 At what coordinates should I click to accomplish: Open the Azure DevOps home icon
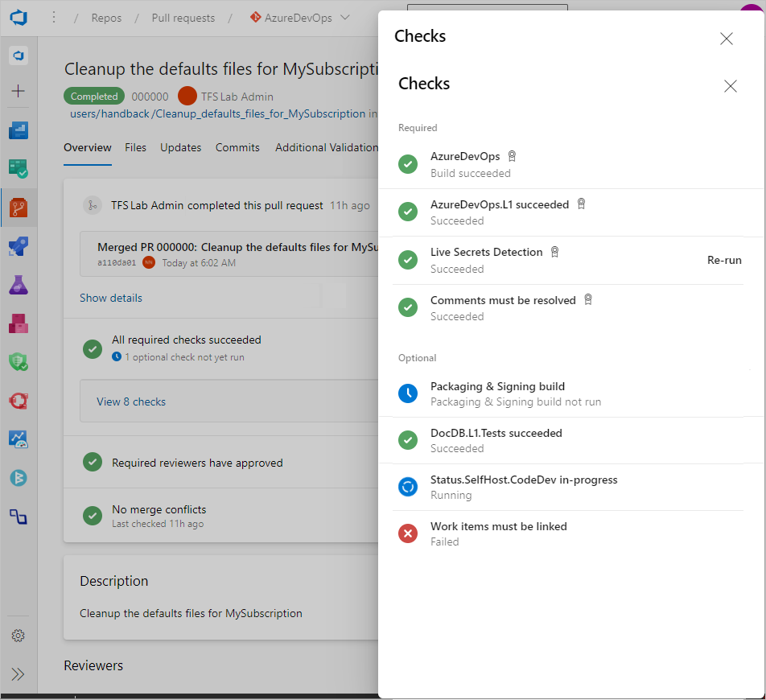18,17
